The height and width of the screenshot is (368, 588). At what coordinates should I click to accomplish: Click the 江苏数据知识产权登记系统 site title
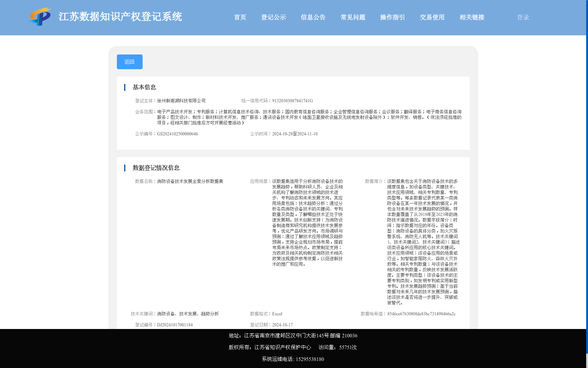[120, 17]
